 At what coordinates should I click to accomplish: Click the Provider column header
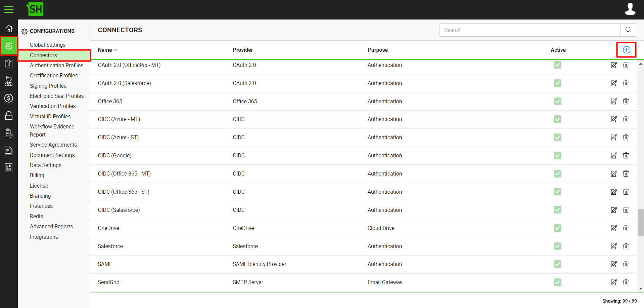[243, 50]
